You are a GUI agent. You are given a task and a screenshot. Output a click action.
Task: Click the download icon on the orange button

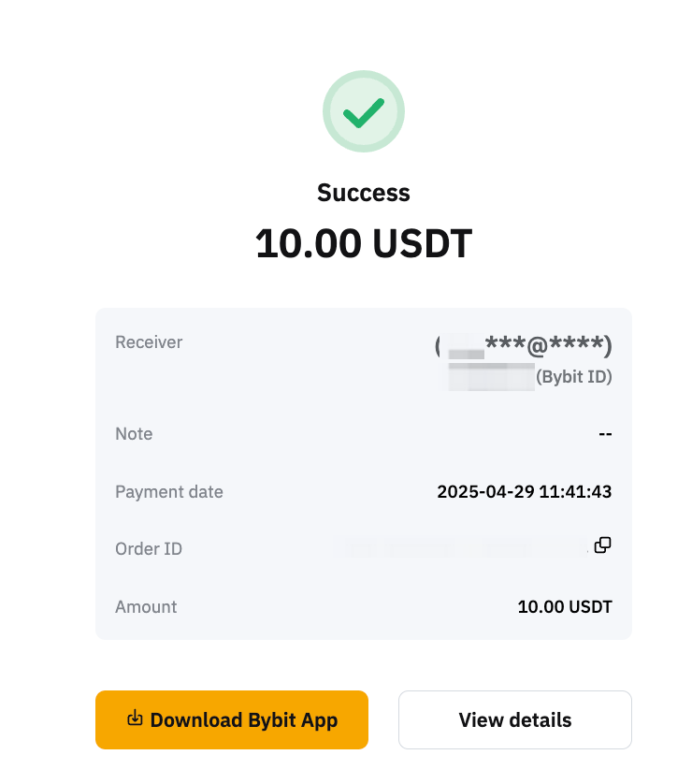tap(135, 719)
